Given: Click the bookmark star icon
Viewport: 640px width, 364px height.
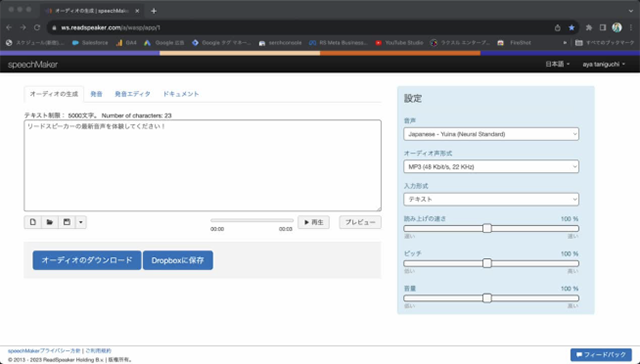Looking at the screenshot, I should [571, 28].
